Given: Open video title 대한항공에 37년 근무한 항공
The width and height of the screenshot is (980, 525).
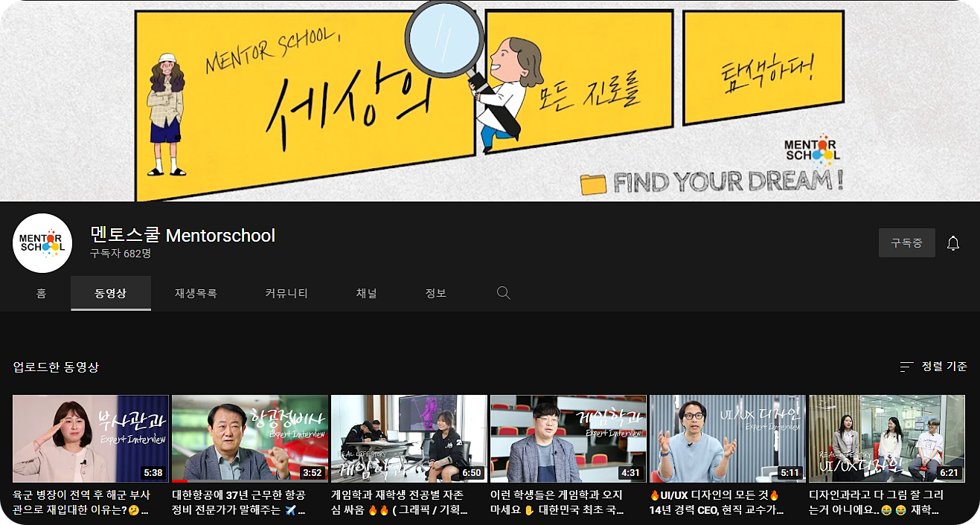Looking at the screenshot, I should click(x=239, y=503).
